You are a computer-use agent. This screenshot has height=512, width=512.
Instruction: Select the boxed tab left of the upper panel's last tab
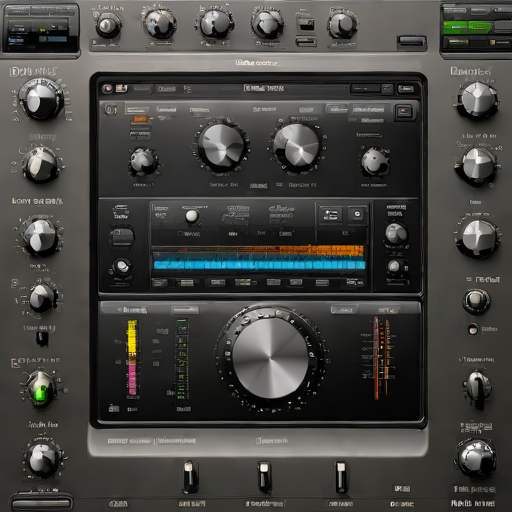[337, 109]
